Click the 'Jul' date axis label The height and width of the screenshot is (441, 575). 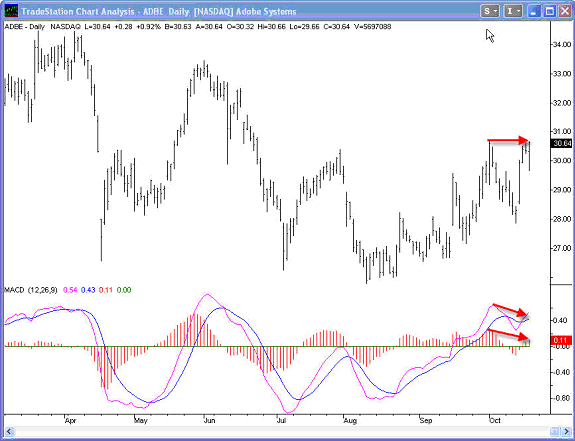pyautogui.click(x=281, y=420)
